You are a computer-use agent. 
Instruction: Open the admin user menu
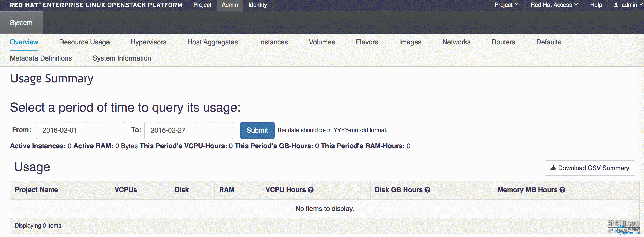(628, 5)
